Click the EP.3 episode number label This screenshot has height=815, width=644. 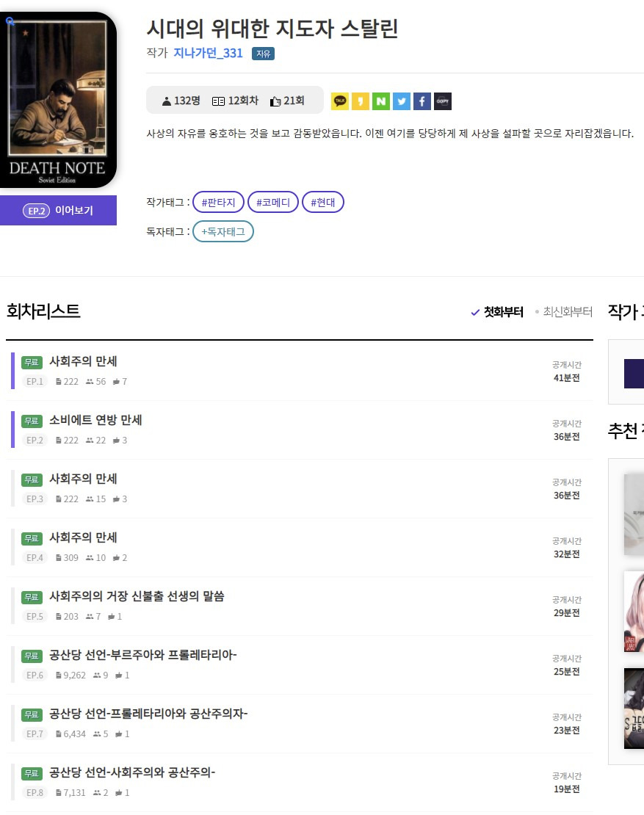pos(35,499)
